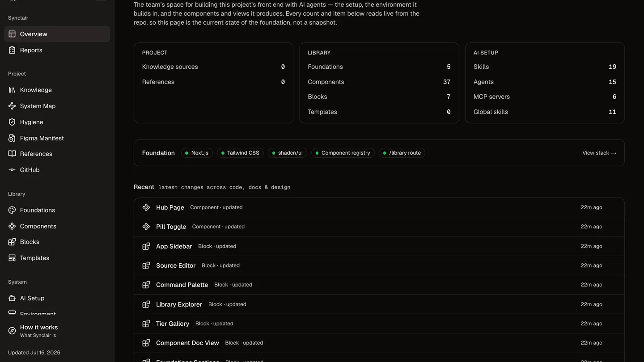Select Blocks in the sidebar

point(57,242)
